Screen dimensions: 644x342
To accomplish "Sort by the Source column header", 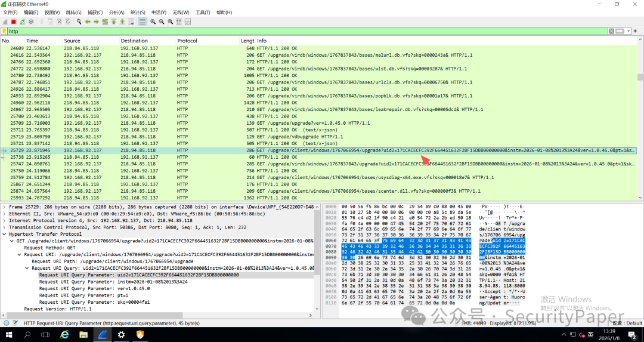I will click(x=91, y=41).
